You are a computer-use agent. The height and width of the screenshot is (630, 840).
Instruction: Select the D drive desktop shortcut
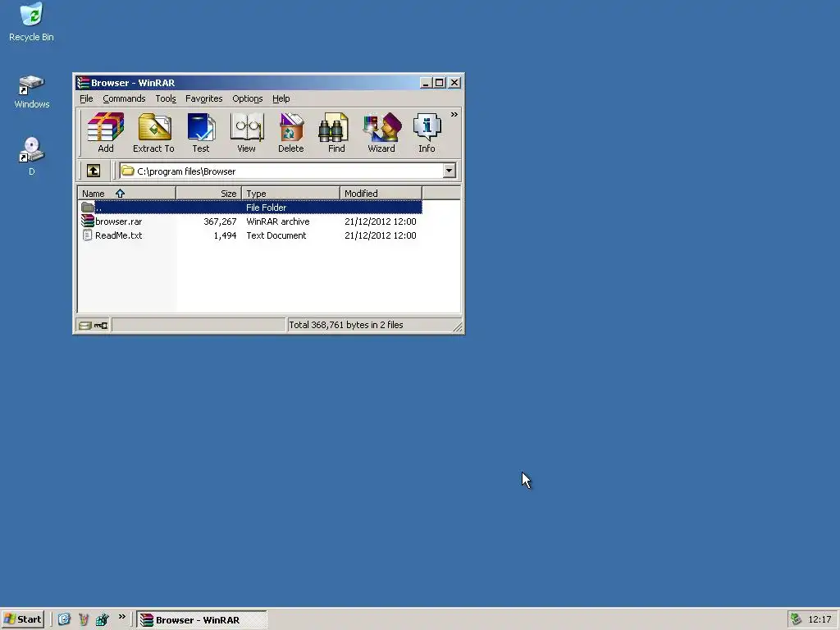click(x=32, y=156)
